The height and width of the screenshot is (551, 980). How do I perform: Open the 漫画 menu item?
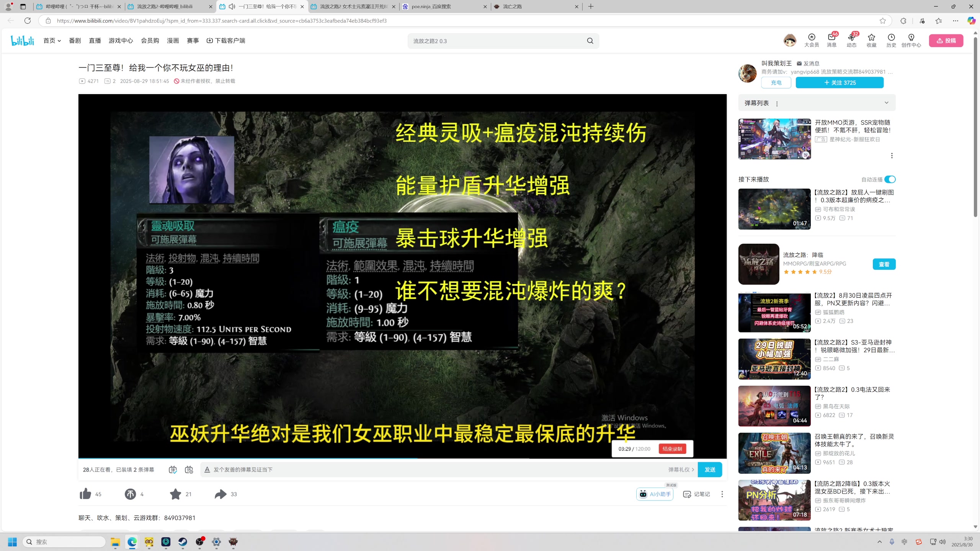(x=173, y=41)
